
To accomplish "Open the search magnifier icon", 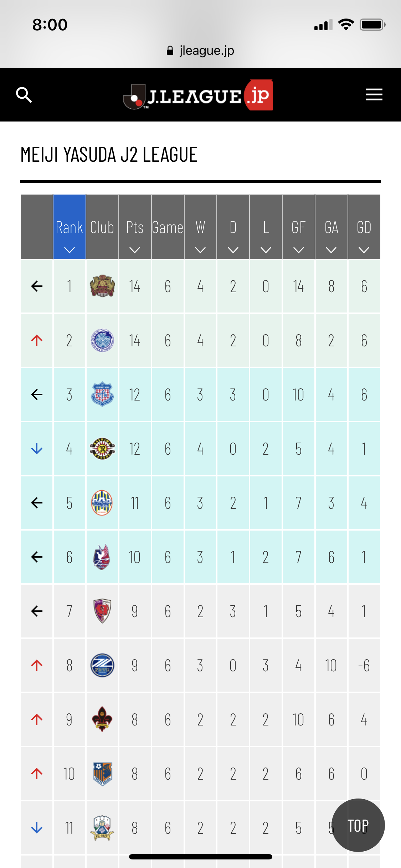I will pyautogui.click(x=24, y=95).
